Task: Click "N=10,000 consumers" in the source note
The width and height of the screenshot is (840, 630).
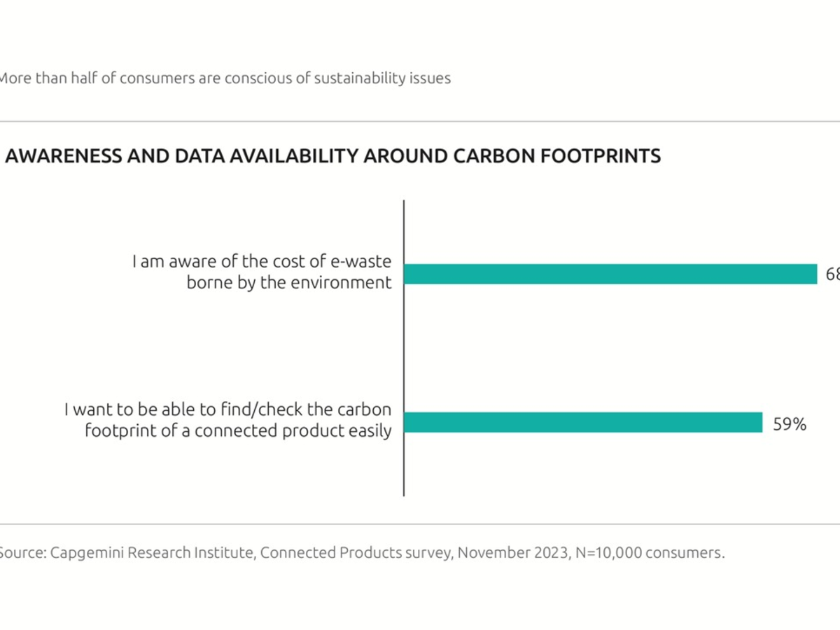Action: (x=650, y=553)
